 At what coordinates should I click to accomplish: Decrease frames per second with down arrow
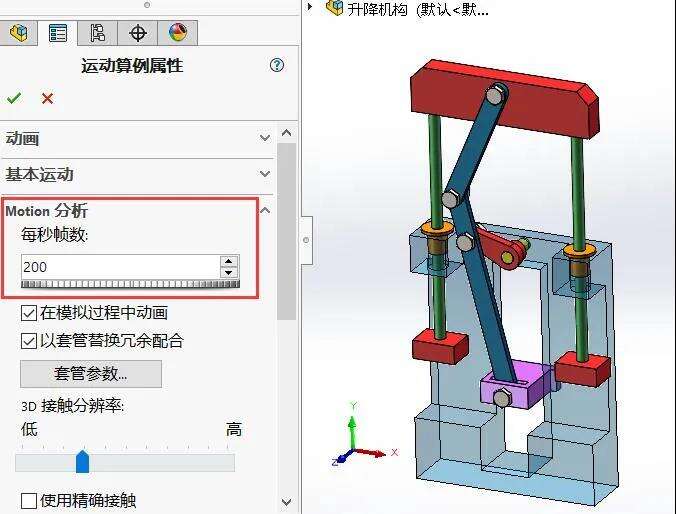pos(229,273)
